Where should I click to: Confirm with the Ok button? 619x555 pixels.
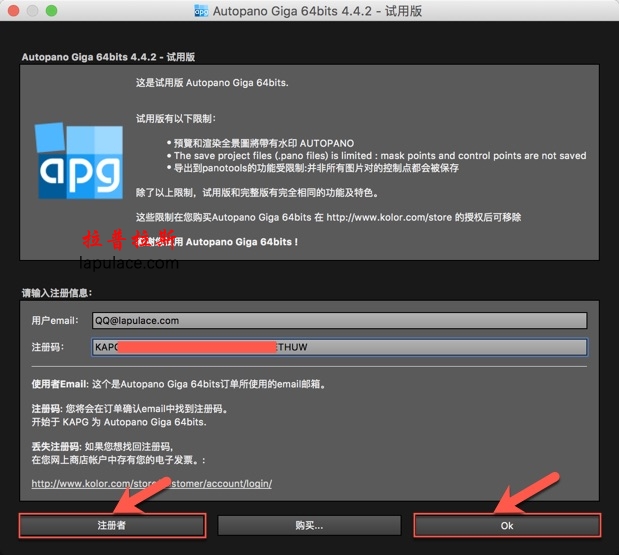[x=507, y=525]
